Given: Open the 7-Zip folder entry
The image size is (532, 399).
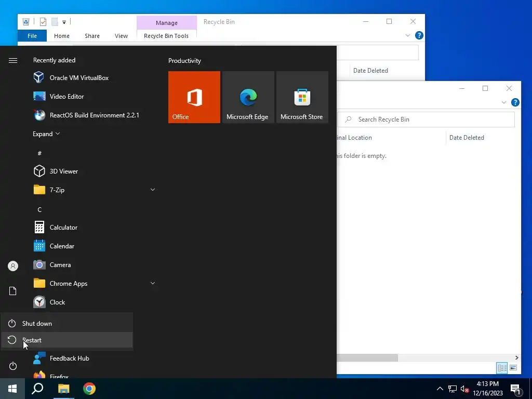Looking at the screenshot, I should coord(95,190).
